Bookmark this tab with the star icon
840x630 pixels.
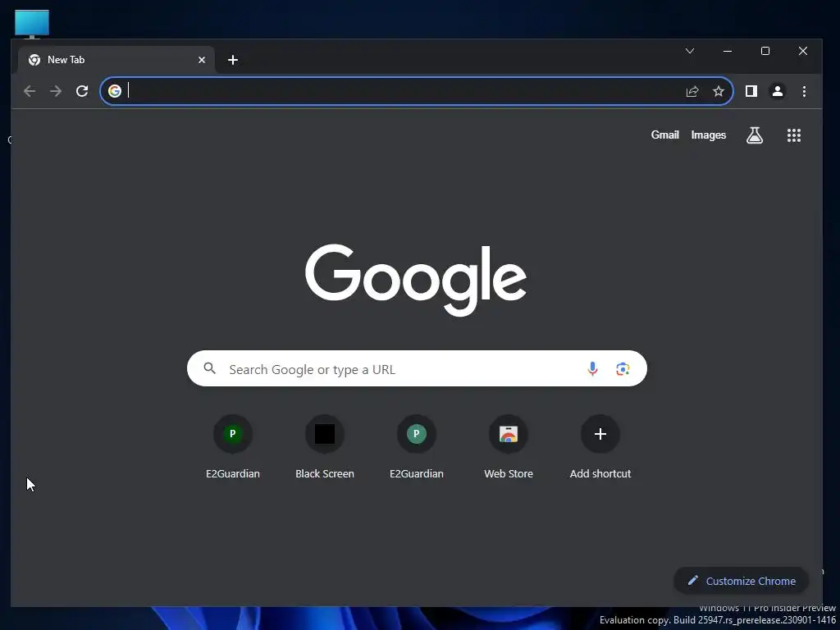pyautogui.click(x=719, y=92)
